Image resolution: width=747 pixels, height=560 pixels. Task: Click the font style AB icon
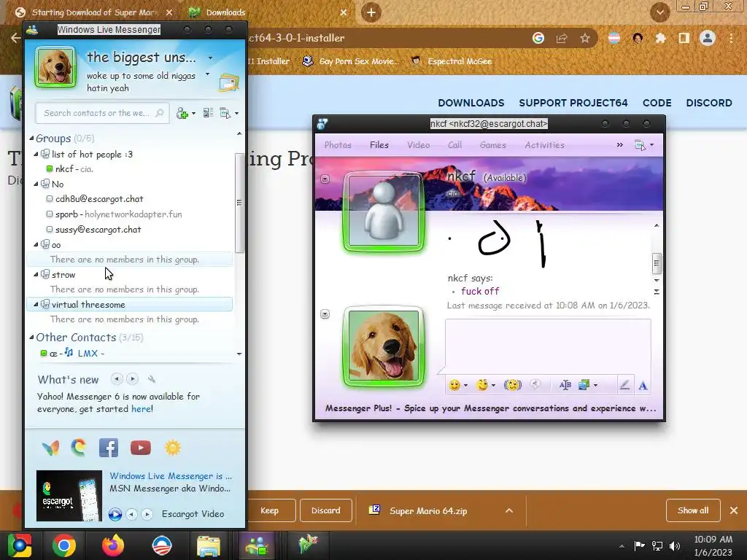[x=565, y=385]
